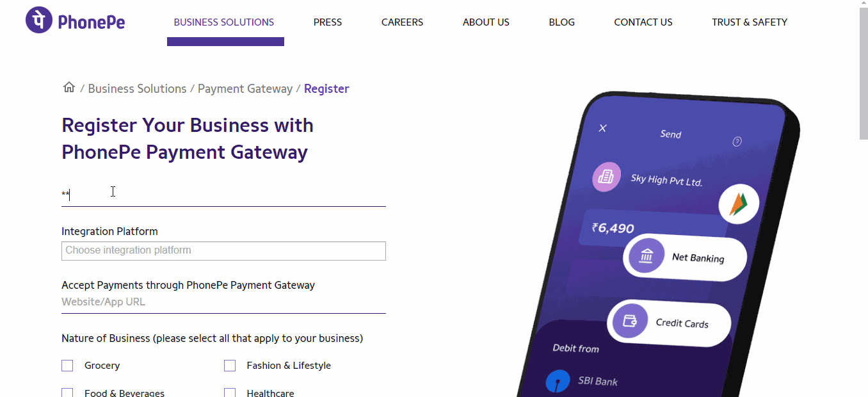Click the help question-mark icon on the phone
The height and width of the screenshot is (397, 868).
pos(737,142)
